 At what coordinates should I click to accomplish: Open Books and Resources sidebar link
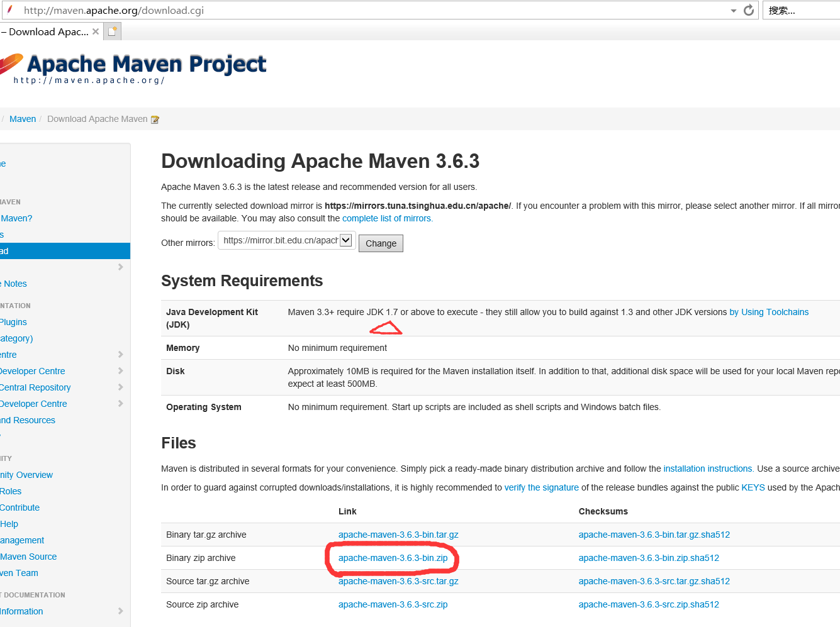point(28,420)
